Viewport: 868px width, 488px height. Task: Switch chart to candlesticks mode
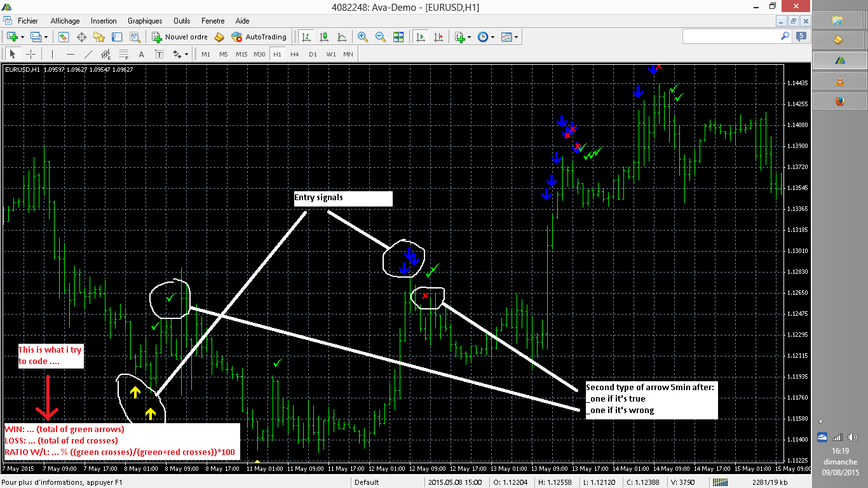click(324, 37)
